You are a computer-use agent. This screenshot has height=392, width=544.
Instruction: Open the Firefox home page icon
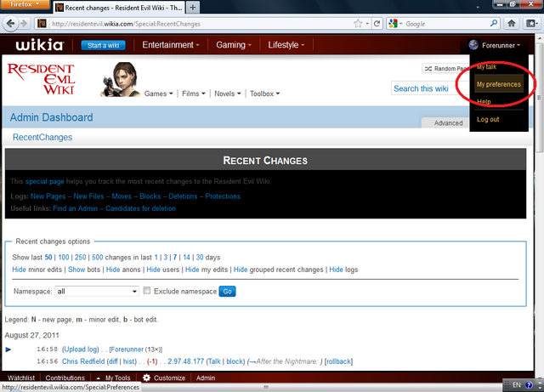pos(511,24)
